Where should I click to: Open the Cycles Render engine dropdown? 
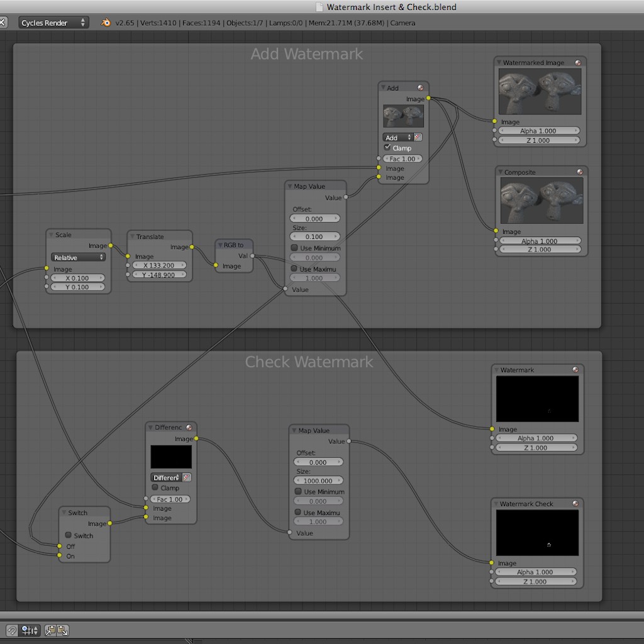click(x=53, y=23)
